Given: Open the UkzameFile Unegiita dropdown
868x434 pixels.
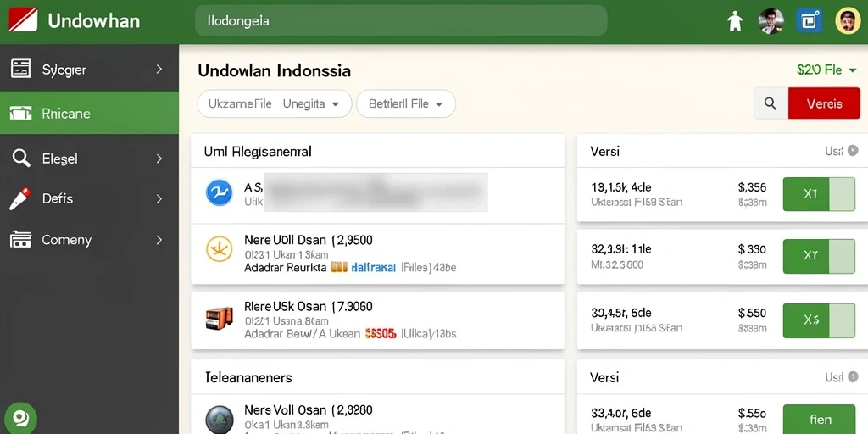Looking at the screenshot, I should tap(275, 103).
